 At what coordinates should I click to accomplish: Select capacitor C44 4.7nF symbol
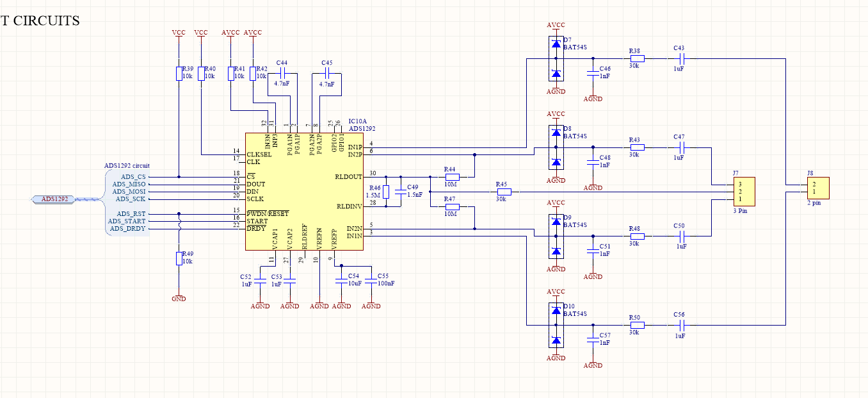pyautogui.click(x=282, y=74)
